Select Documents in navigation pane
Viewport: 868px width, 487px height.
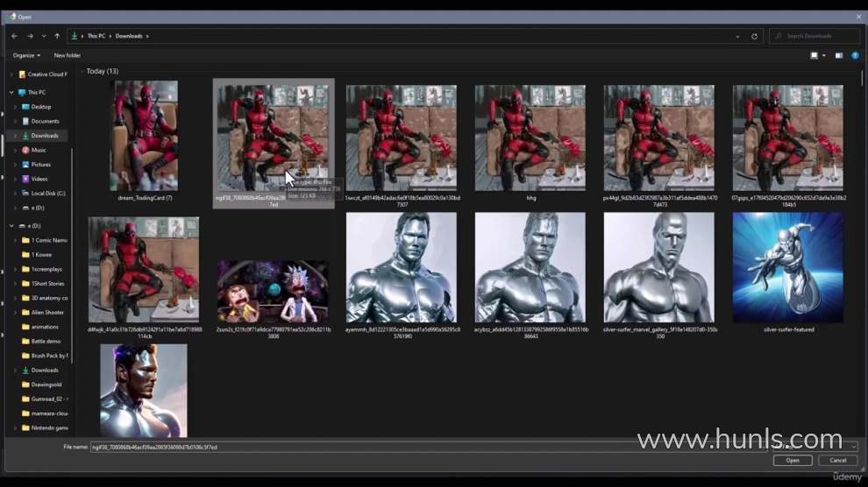[40, 121]
